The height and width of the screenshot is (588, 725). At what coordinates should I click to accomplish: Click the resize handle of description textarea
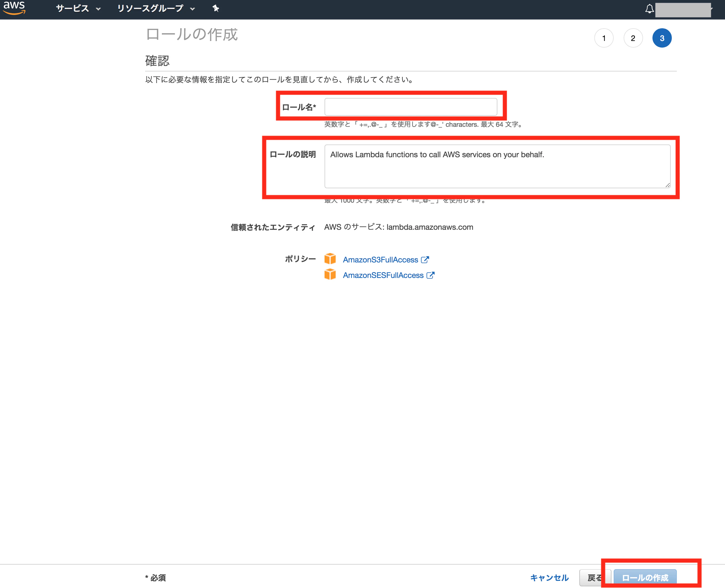tap(667, 185)
